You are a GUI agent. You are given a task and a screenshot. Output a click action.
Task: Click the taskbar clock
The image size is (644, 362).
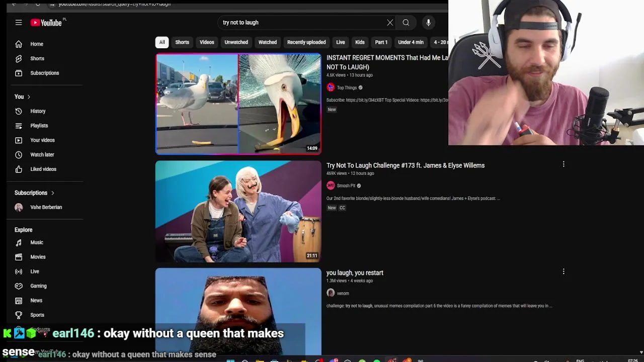633,360
